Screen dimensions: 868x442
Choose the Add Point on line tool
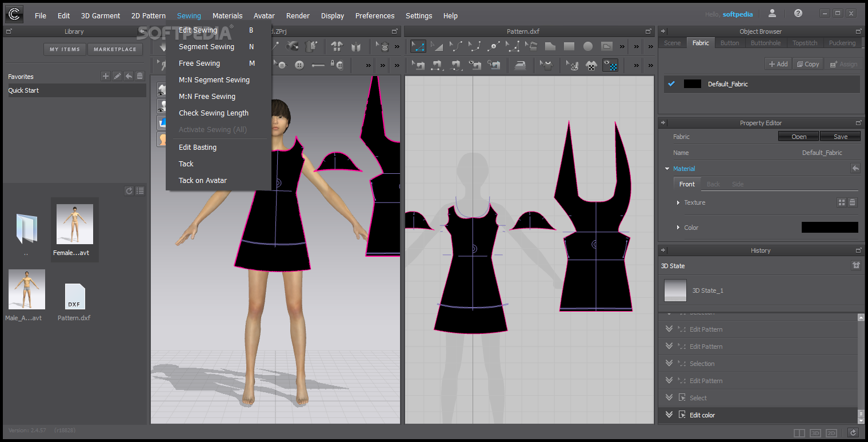click(494, 46)
